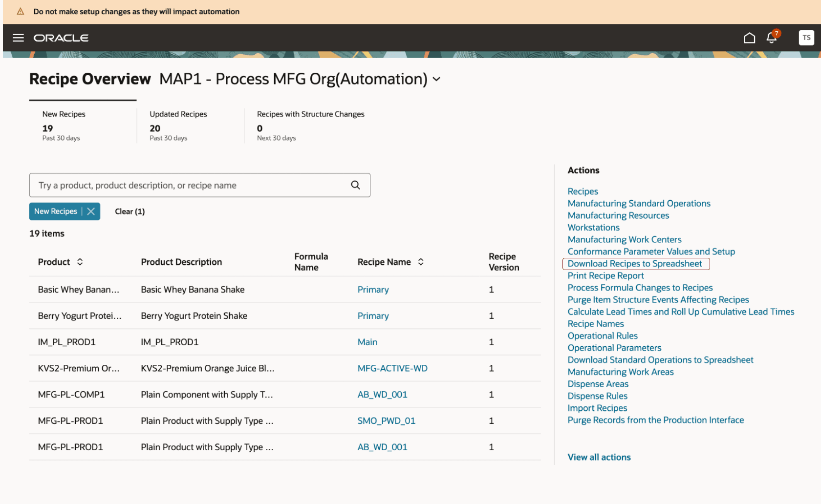Click the Recipe Version column header
The width and height of the screenshot is (821, 504).
click(x=504, y=262)
